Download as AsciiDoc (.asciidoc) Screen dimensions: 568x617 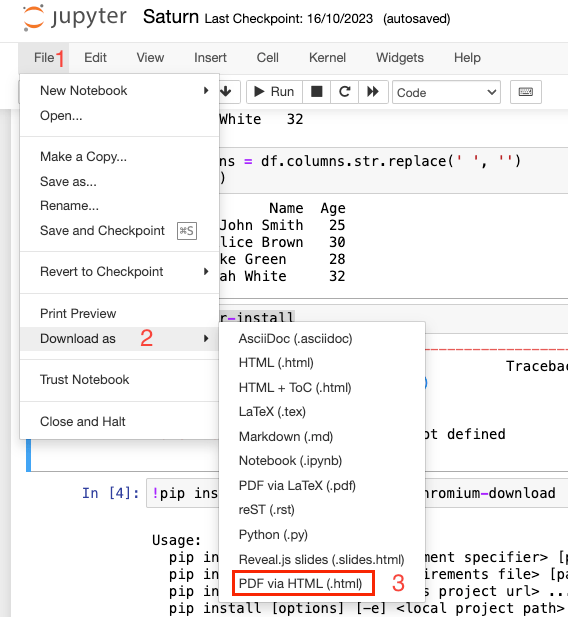coord(322,339)
